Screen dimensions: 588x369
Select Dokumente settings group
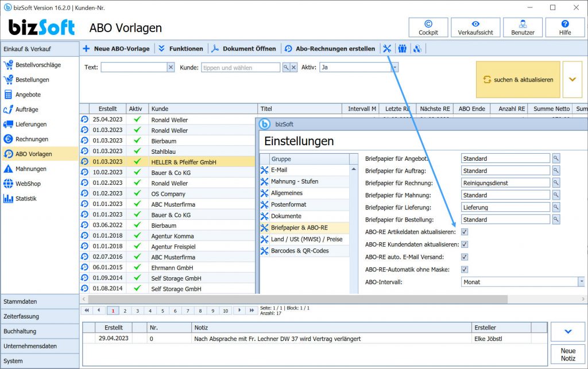point(304,216)
